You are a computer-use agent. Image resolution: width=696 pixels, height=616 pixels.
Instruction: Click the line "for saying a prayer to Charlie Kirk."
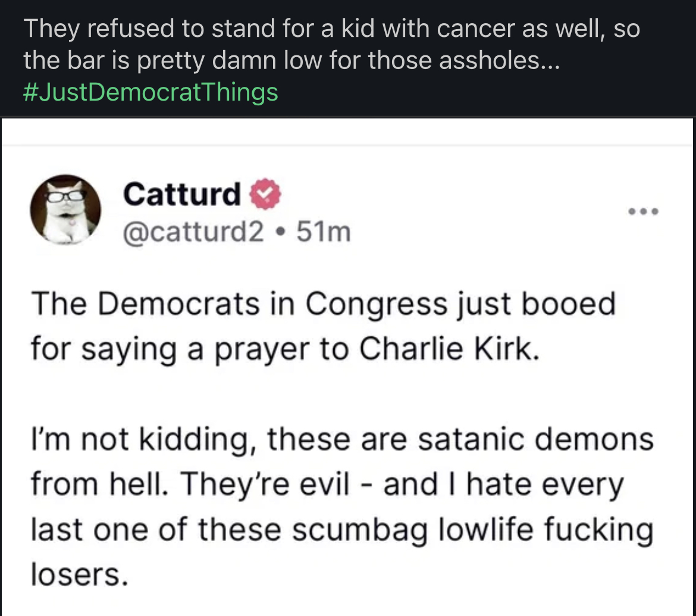click(x=285, y=349)
